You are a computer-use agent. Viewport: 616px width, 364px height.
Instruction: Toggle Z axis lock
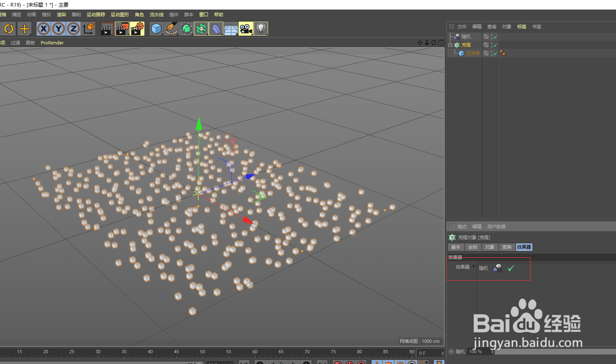pos(73,29)
